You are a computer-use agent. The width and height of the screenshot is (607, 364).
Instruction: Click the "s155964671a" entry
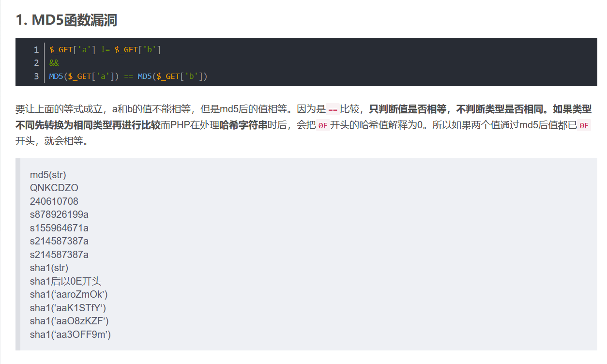(x=59, y=228)
